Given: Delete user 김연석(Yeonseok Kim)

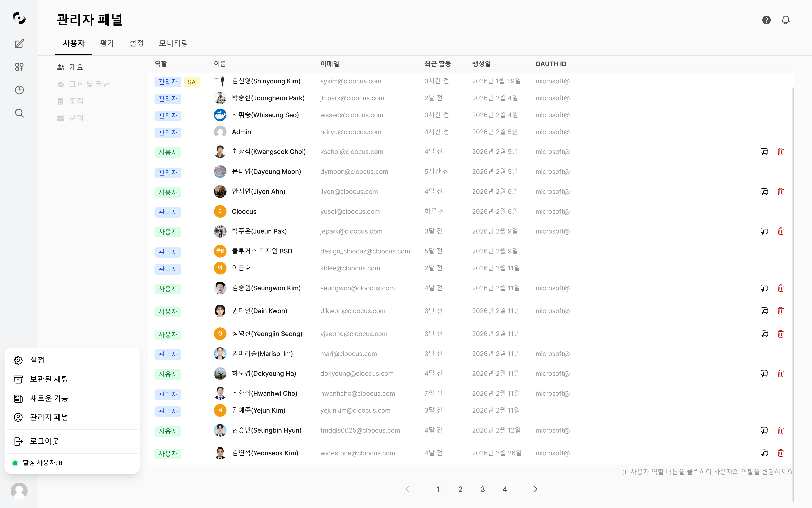Looking at the screenshot, I should tap(781, 453).
